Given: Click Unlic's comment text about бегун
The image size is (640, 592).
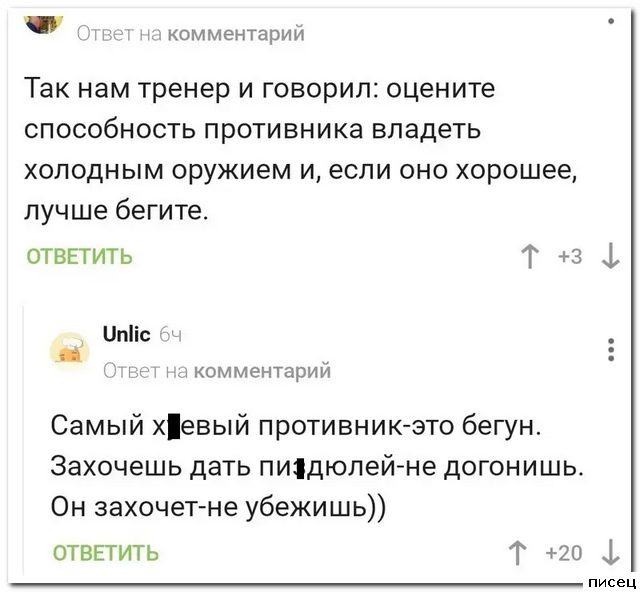Looking at the screenshot, I should tap(297, 467).
